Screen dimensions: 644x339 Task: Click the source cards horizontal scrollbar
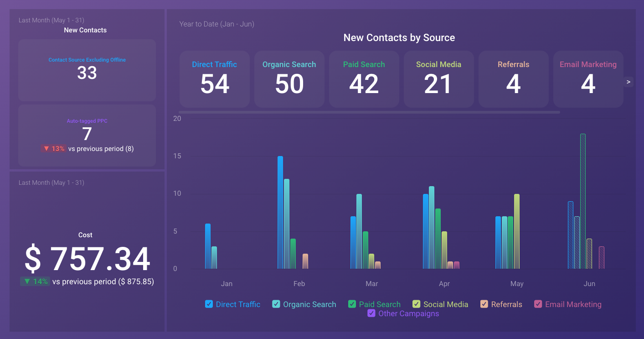click(x=369, y=112)
